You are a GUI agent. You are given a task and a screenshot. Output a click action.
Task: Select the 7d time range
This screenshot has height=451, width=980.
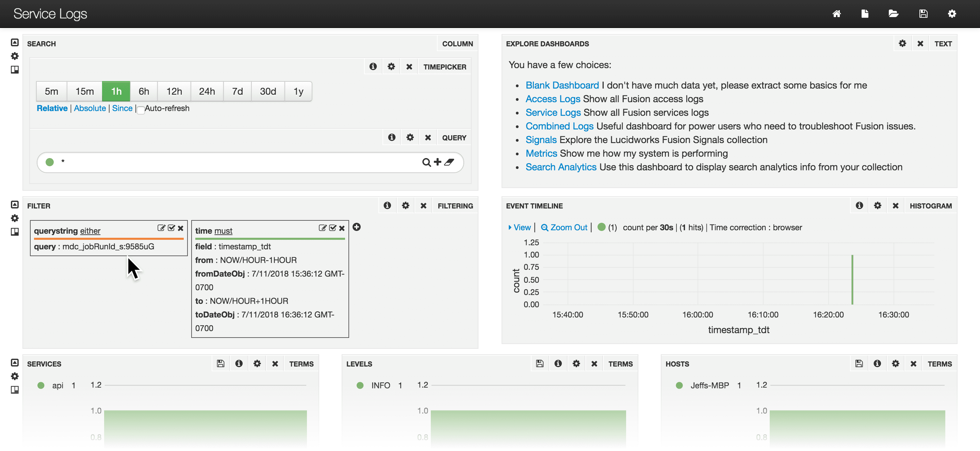point(238,91)
